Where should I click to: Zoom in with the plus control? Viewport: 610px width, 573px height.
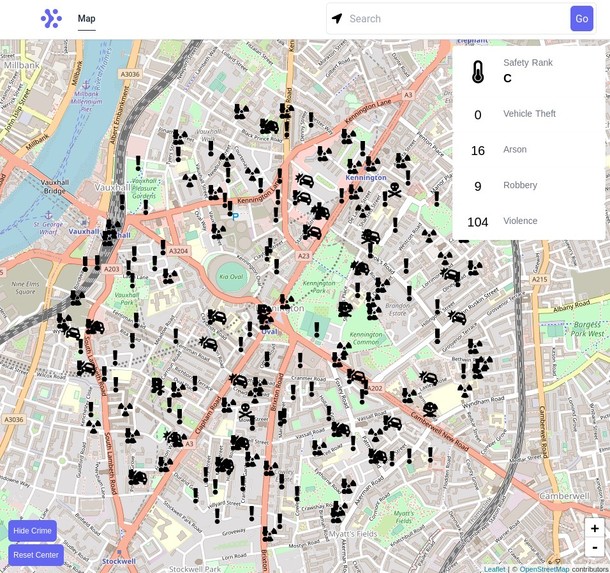[x=594, y=528]
